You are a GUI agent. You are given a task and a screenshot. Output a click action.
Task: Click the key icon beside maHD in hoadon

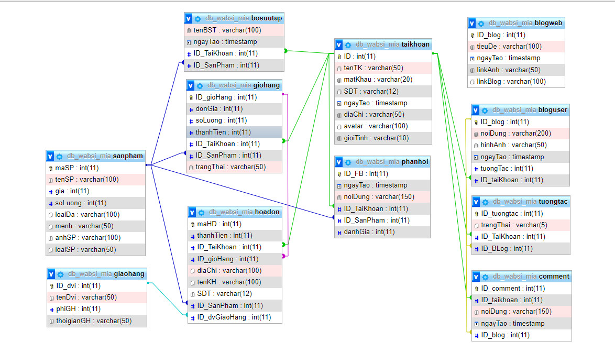[193, 224]
